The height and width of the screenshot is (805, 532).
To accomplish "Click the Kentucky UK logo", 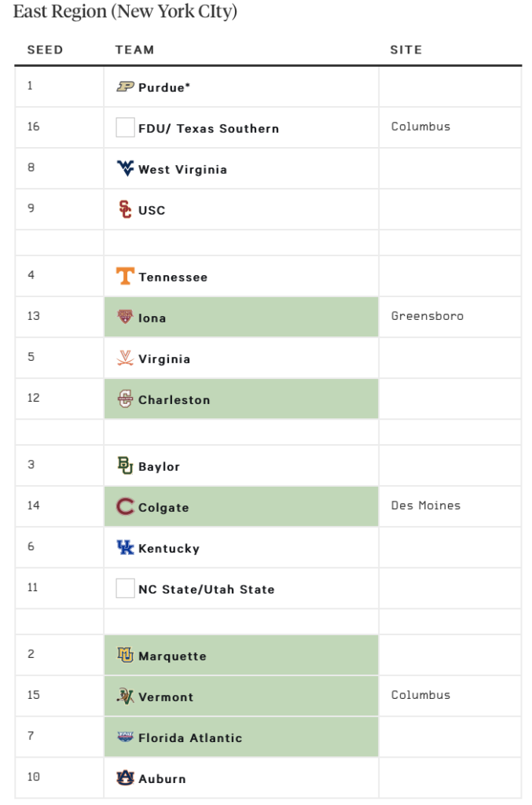I will coord(125,547).
